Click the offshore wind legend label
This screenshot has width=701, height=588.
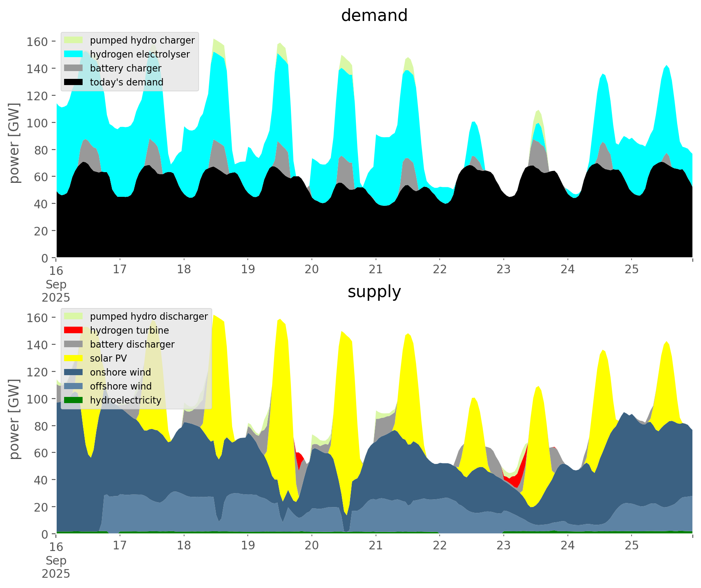click(x=120, y=386)
